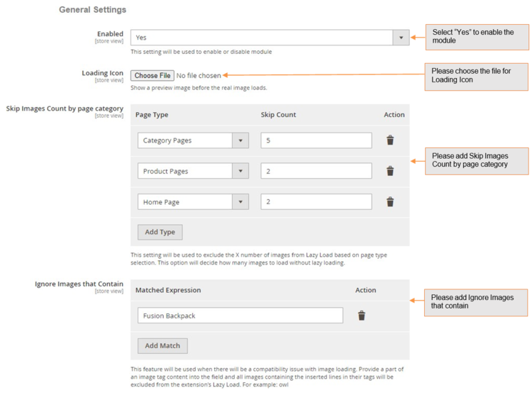
Task: Click the Fusion Backpack expression field
Action: (240, 316)
